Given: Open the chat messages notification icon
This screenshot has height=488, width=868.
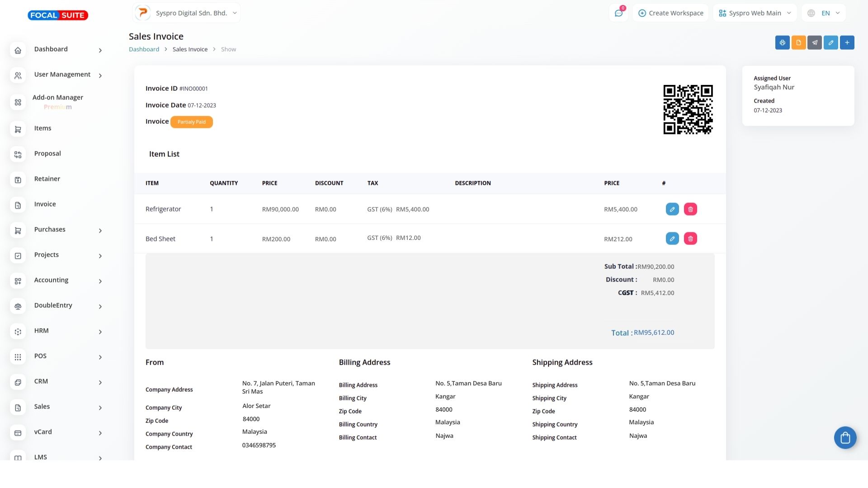Looking at the screenshot, I should [618, 13].
